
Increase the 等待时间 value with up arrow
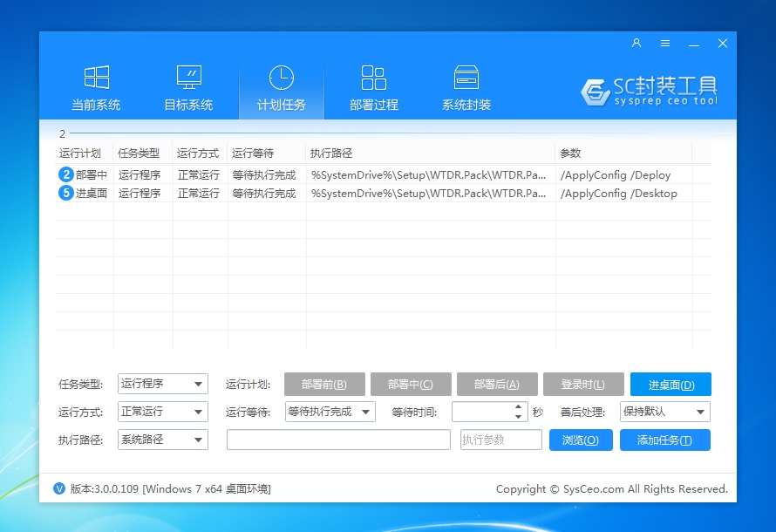520,407
